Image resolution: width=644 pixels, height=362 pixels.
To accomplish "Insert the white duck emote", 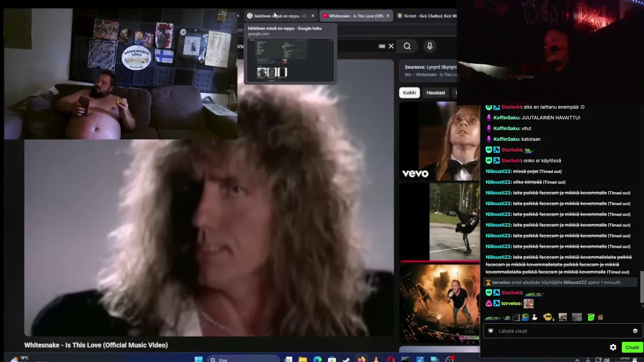I will click(x=535, y=317).
